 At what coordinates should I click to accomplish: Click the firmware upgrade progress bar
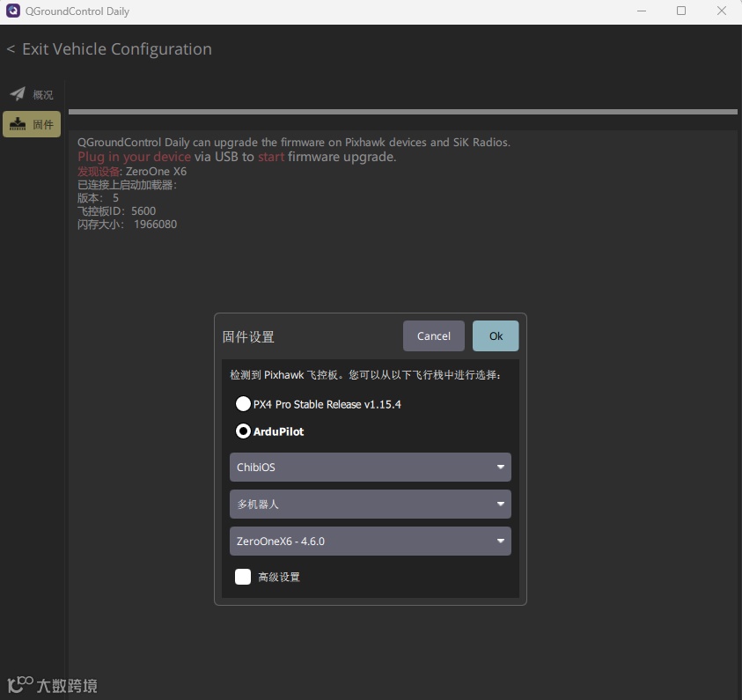pos(403,112)
